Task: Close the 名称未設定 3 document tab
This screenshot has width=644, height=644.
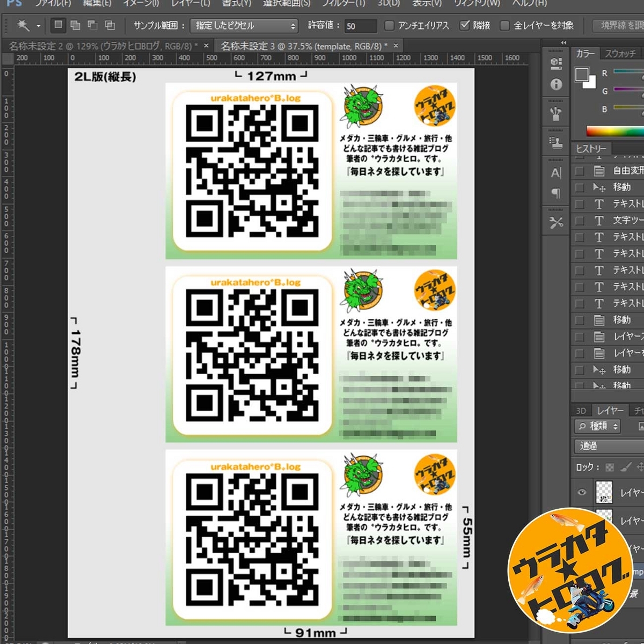Action: [396, 46]
